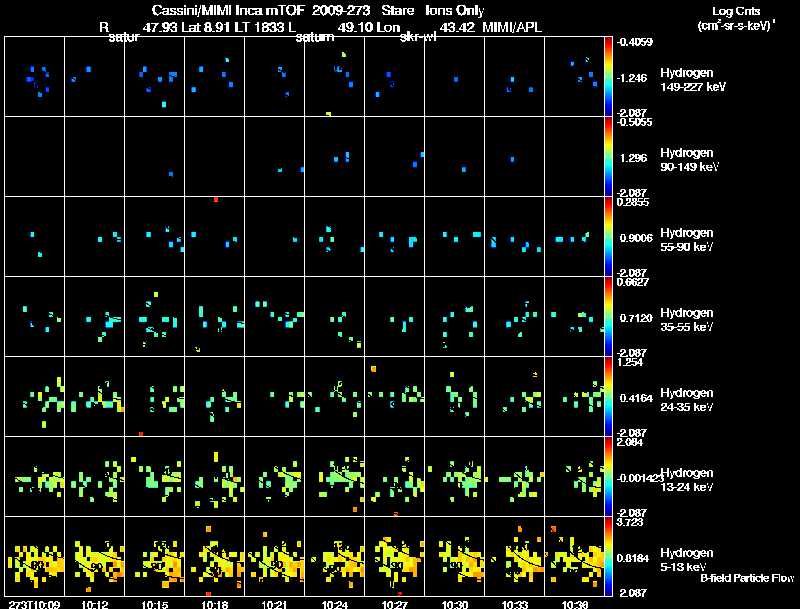Viewport: 800px width, 609px height.
Task: Click the 0.7120 scale midpoint value
Action: (636, 318)
